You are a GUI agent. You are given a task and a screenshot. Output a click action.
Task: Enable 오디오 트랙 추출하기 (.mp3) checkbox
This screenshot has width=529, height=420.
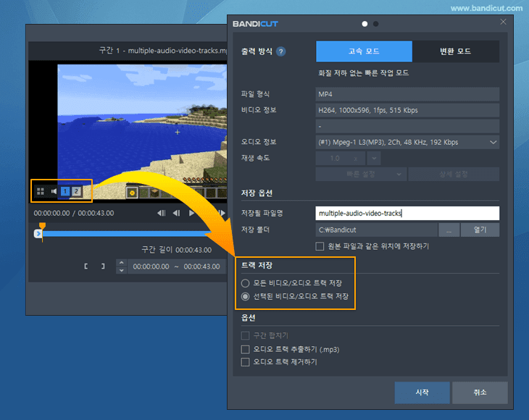245,349
